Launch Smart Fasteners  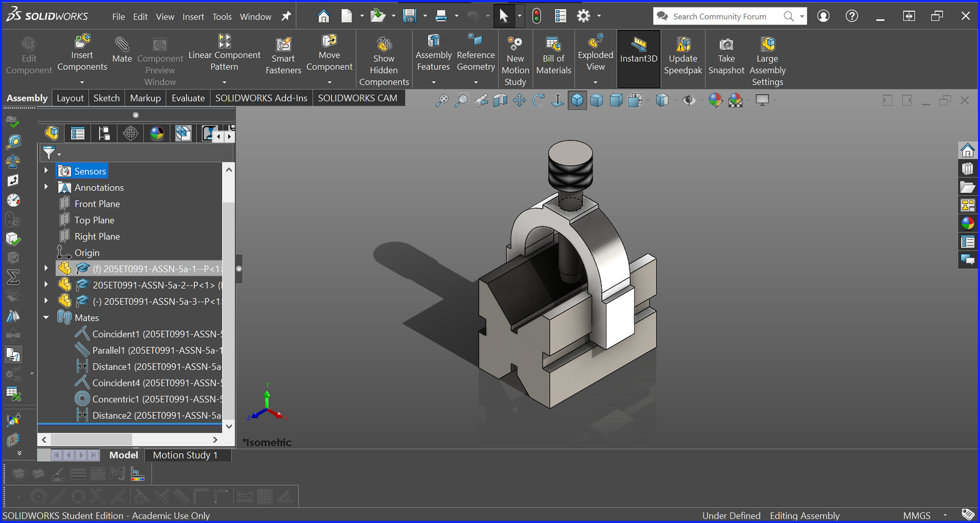tap(283, 56)
